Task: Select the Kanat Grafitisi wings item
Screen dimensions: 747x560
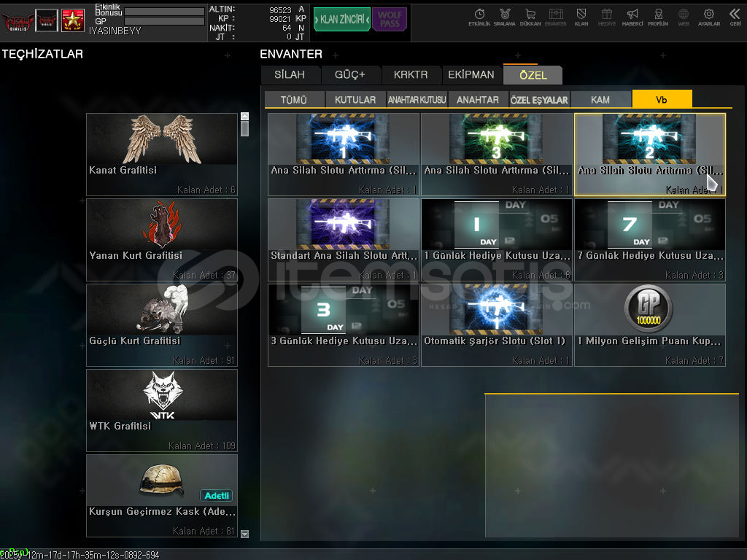Action: [161, 155]
